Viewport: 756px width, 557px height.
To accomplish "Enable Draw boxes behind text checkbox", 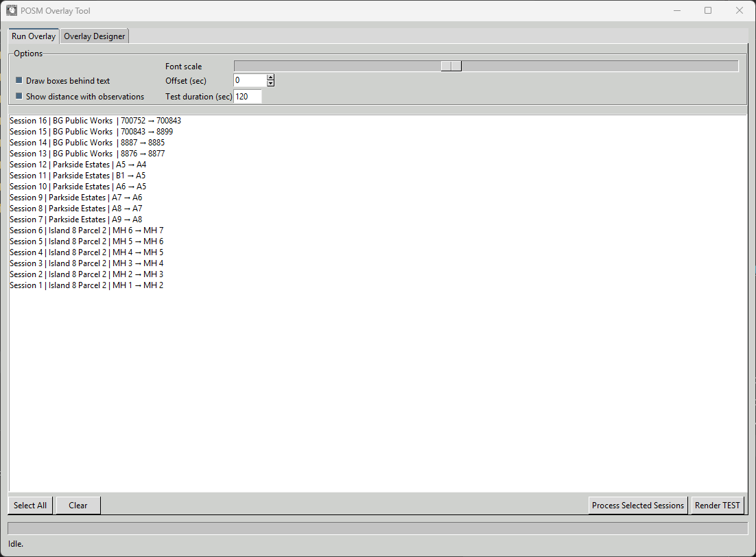I will 19,80.
